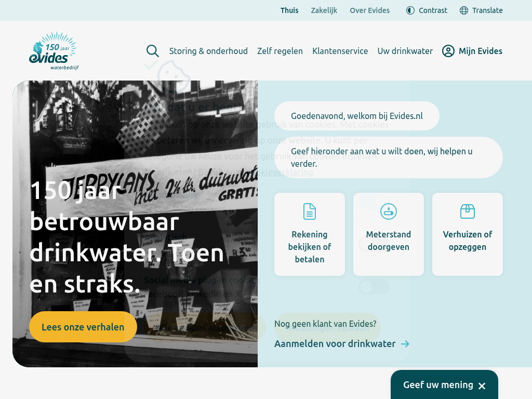Toggle the Social media plug-in cookies switch
The width and height of the screenshot is (532, 399).
(x=374, y=287)
